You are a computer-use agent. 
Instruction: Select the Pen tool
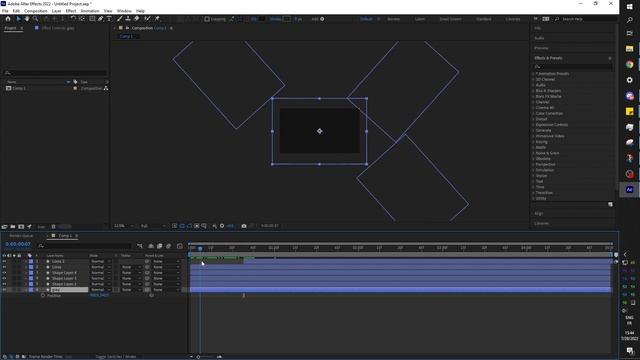(x=100, y=19)
